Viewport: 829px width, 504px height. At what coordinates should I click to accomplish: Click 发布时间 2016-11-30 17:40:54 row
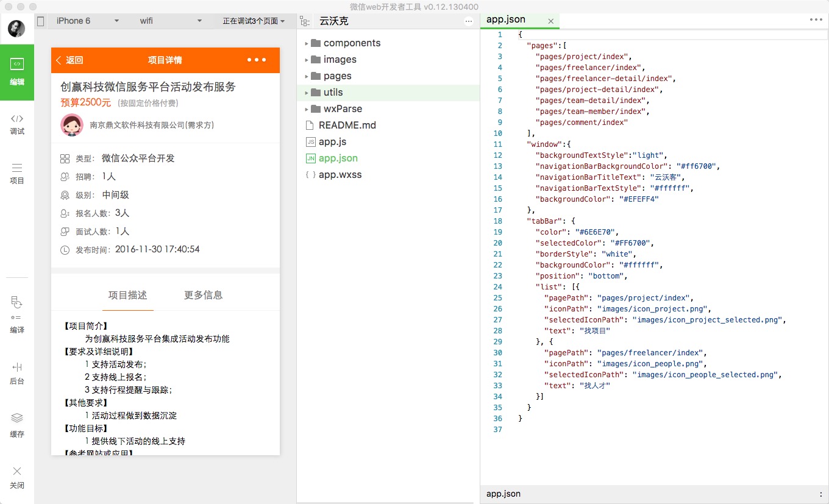(130, 250)
